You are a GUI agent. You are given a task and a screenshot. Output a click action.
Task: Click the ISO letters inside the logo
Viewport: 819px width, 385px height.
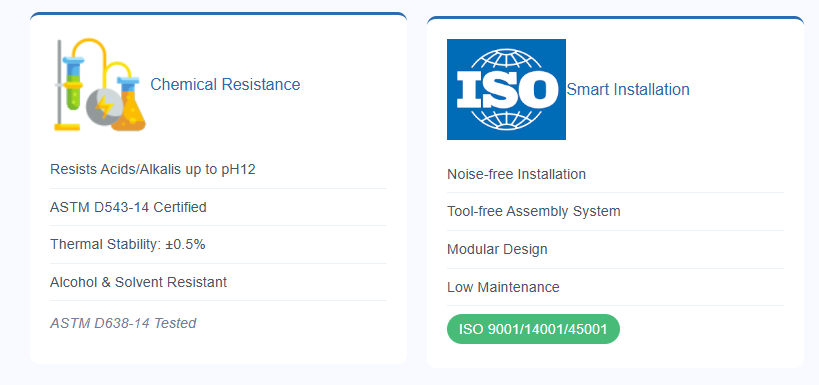coord(506,89)
